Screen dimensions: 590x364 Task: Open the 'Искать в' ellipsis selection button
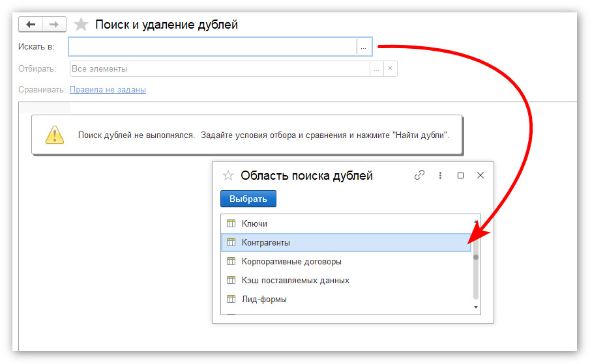[x=364, y=47]
